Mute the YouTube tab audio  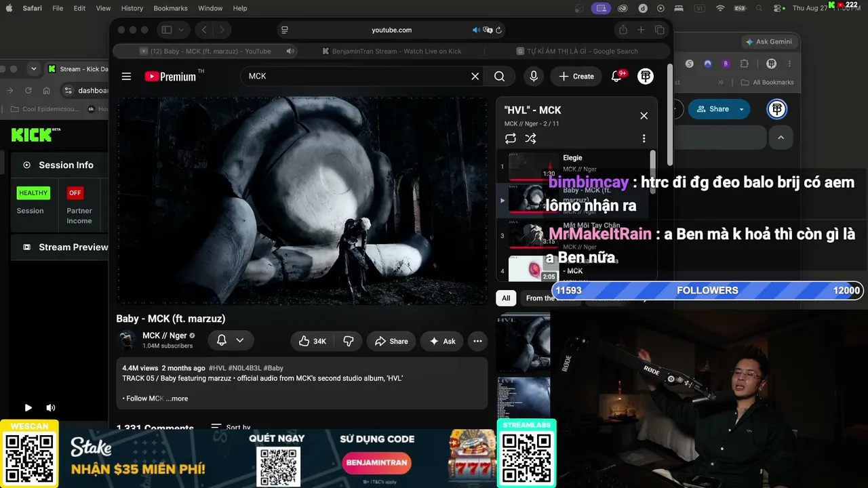tap(290, 51)
